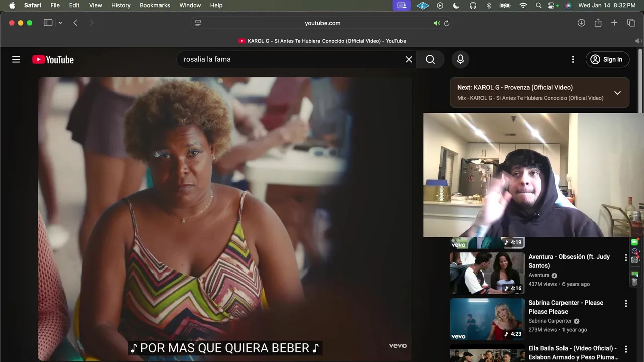Open the Window menu
Screen dimensions: 644x362
190,5
